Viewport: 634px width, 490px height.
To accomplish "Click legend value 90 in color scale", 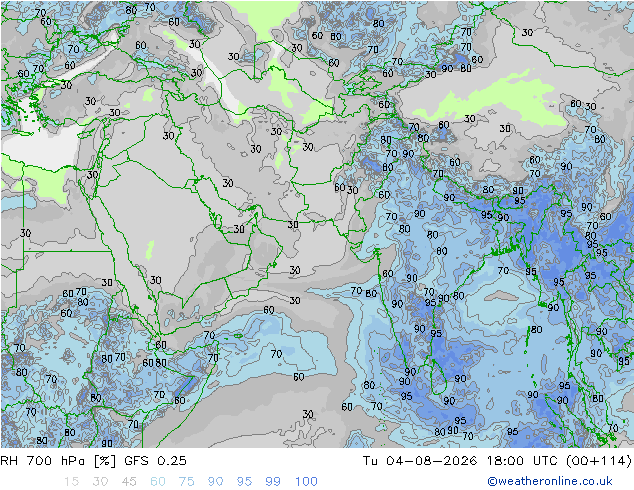I will click(215, 482).
